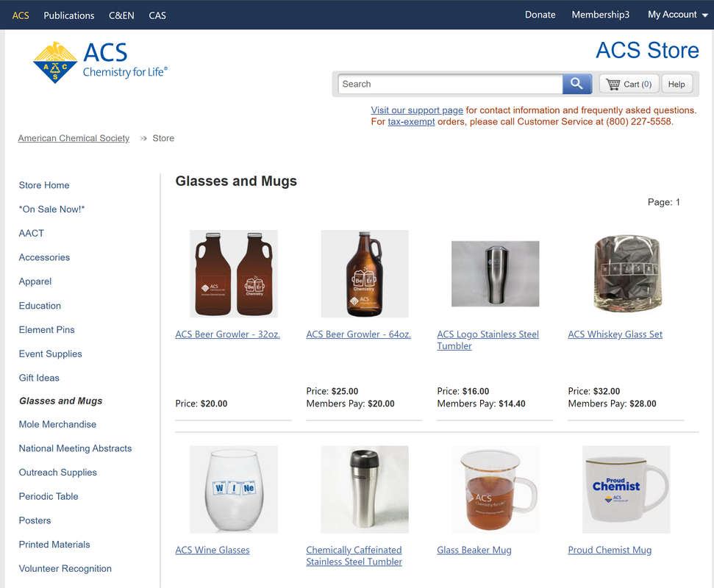Click Members Pay $28.00 price text
The width and height of the screenshot is (714, 588).
612,404
